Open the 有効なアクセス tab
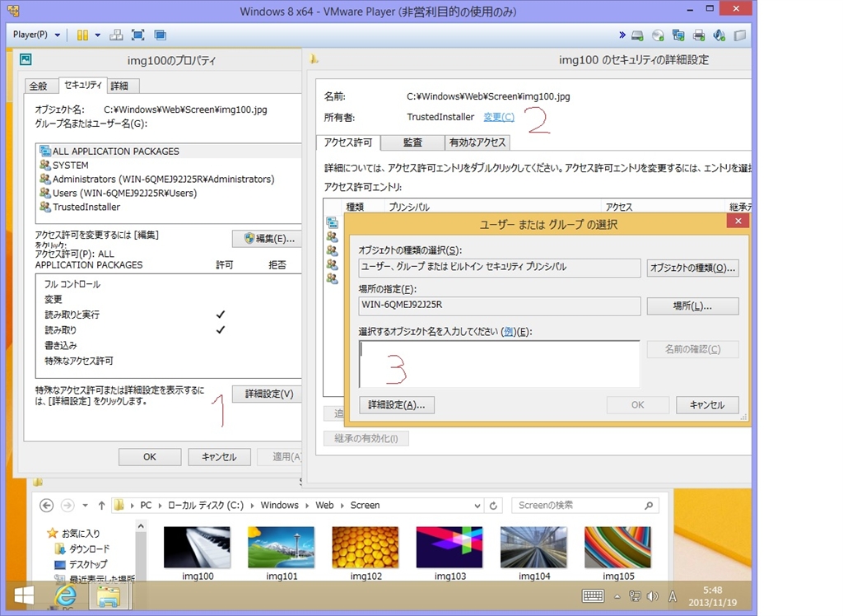 click(477, 142)
